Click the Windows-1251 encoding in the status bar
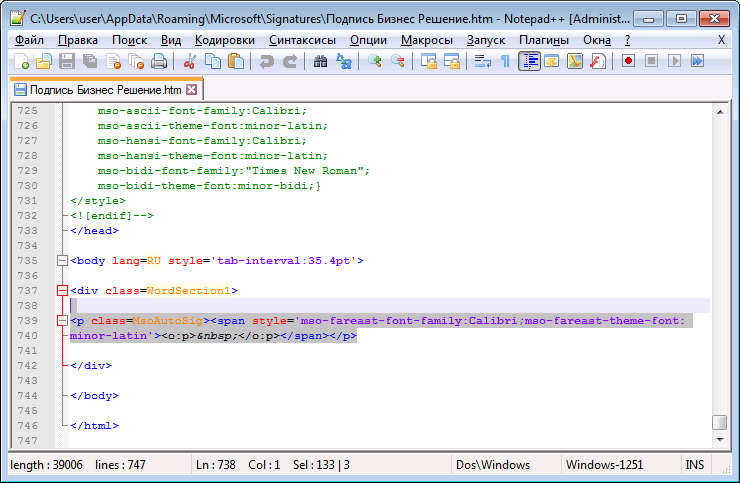740x483 pixels. tap(605, 465)
